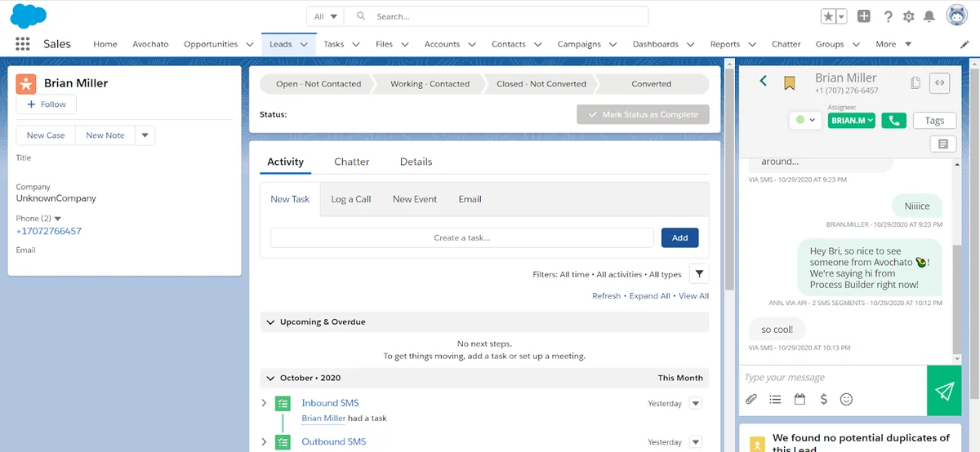Click the Type your message field

point(833,377)
